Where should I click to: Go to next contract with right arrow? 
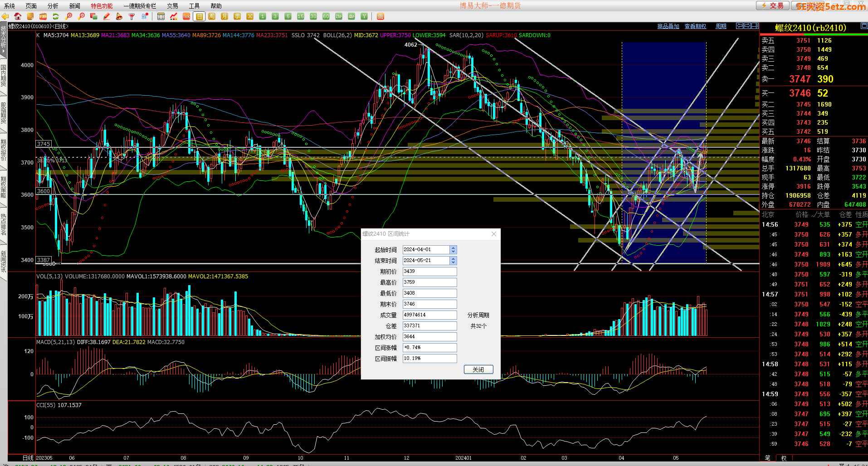coord(747,26)
